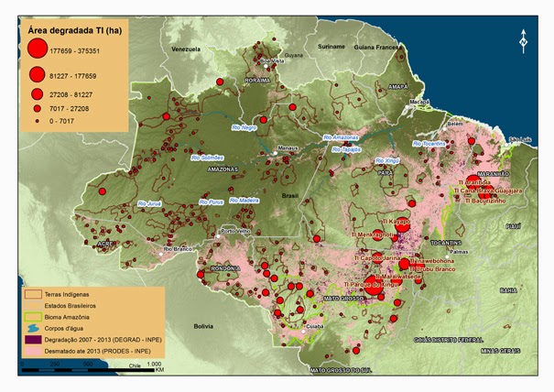Click the TOCANTINS state label
The width and height of the screenshot is (554, 392).
446,243
